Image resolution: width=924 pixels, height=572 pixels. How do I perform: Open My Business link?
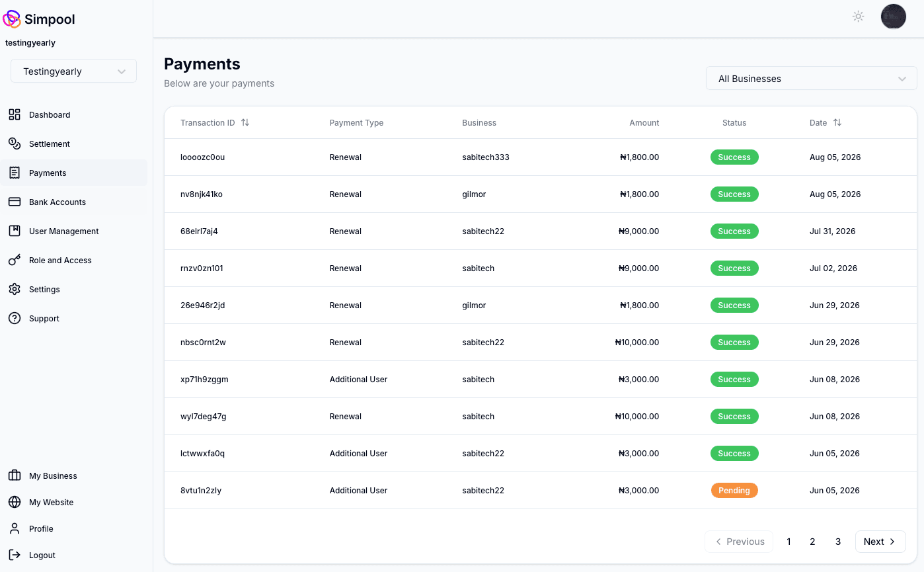coord(53,475)
